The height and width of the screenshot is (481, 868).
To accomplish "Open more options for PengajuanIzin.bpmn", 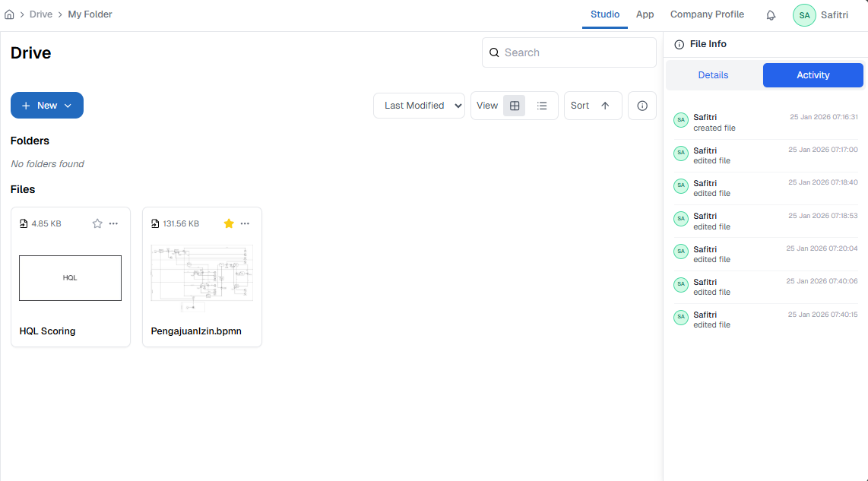I will (245, 223).
